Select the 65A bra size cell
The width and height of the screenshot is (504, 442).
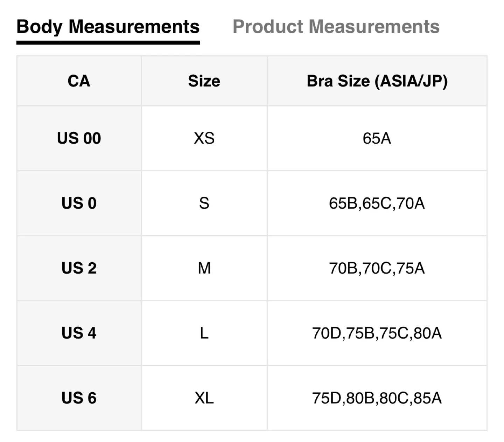pyautogui.click(x=377, y=138)
